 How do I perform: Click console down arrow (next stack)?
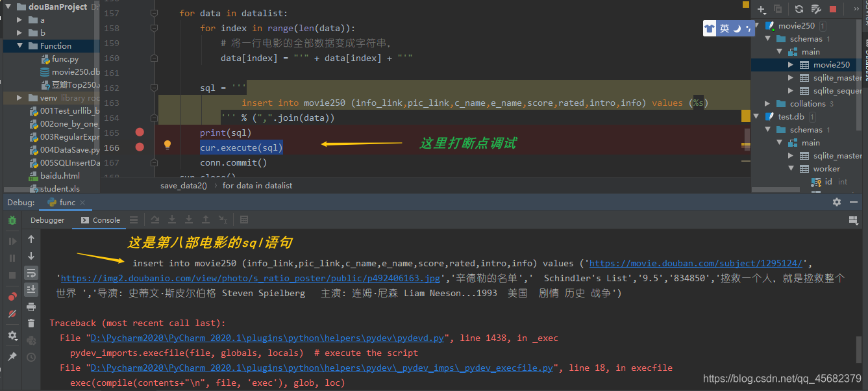tap(31, 256)
